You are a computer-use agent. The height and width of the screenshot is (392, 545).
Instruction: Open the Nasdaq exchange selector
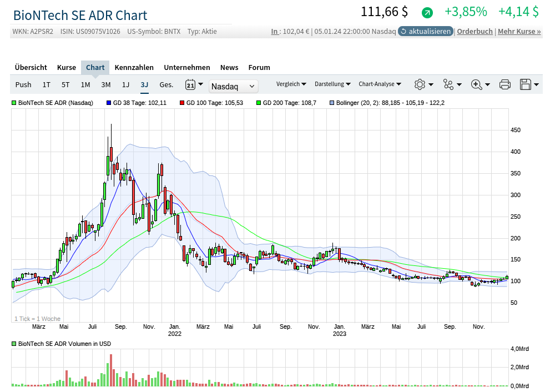(x=233, y=86)
